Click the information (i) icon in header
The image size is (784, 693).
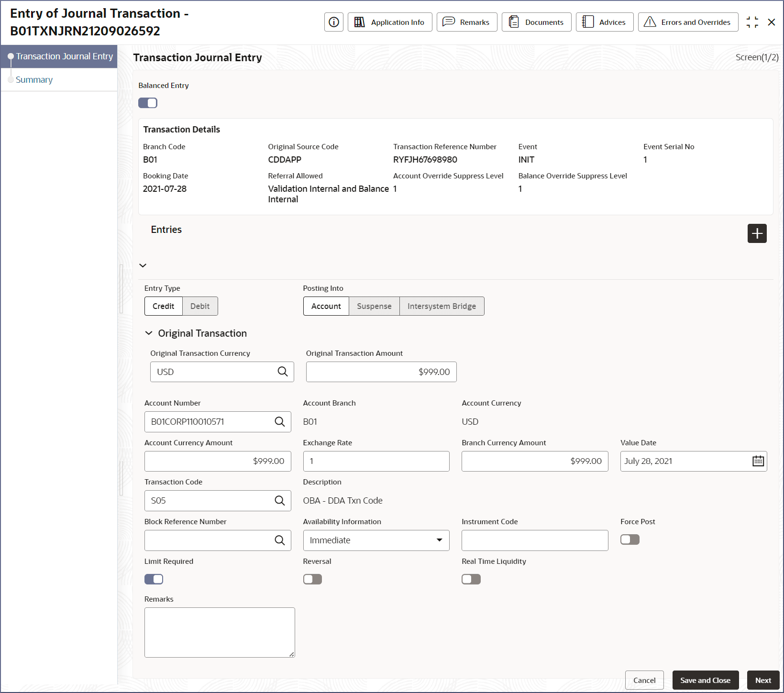pyautogui.click(x=333, y=22)
